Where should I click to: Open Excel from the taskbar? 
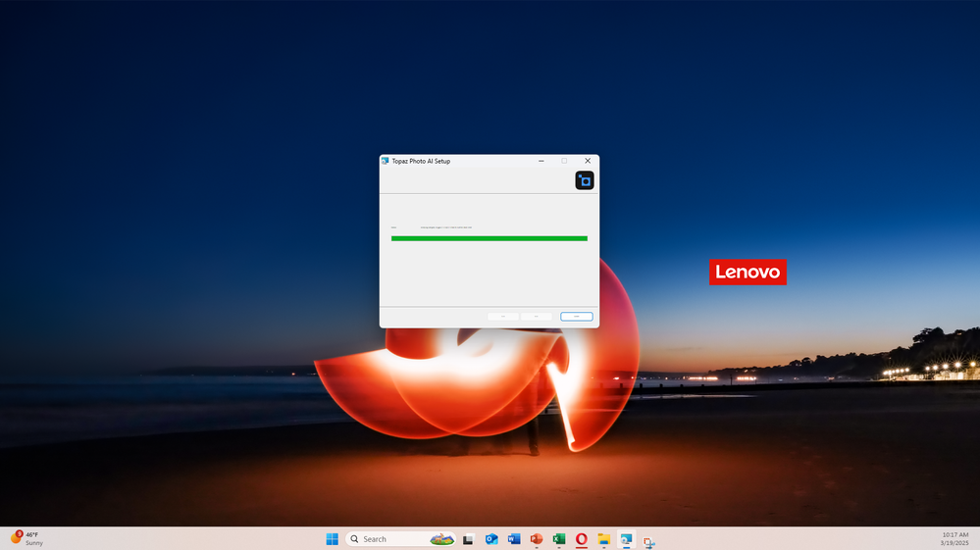[559, 539]
